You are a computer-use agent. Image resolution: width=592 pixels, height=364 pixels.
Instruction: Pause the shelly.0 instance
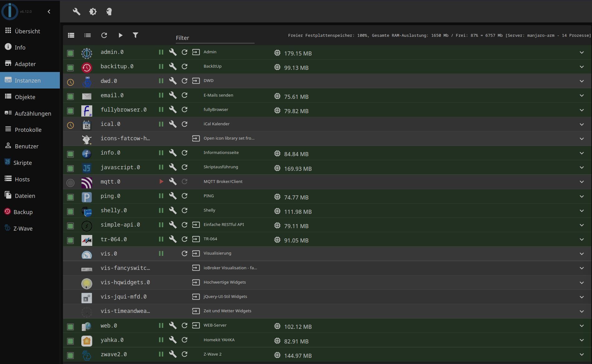point(161,210)
